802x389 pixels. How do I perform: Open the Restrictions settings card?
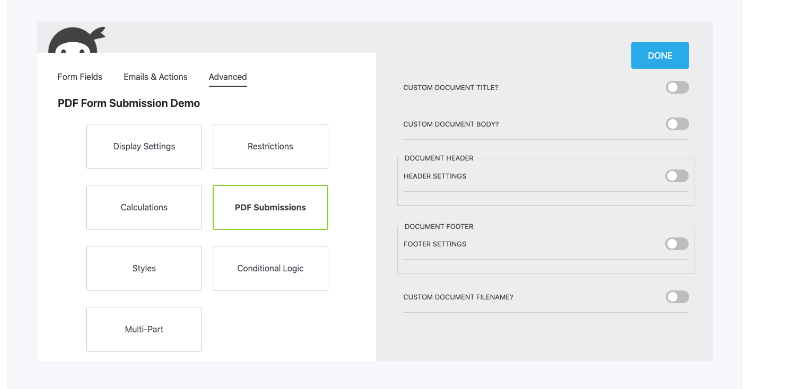[271, 146]
